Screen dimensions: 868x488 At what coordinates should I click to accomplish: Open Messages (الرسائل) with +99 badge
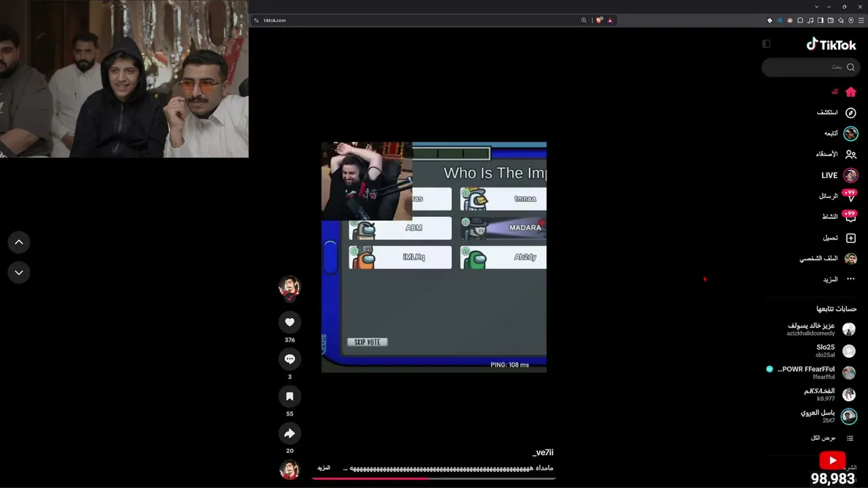pos(837,196)
